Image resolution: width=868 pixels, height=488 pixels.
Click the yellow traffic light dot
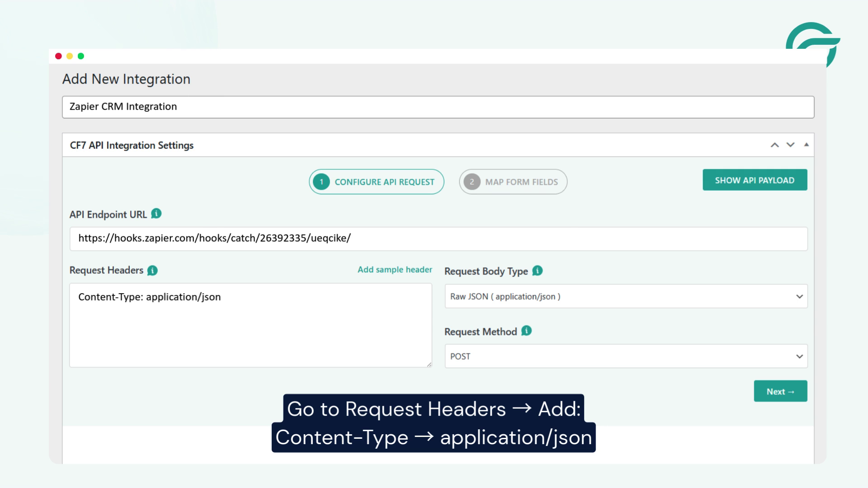(x=69, y=56)
